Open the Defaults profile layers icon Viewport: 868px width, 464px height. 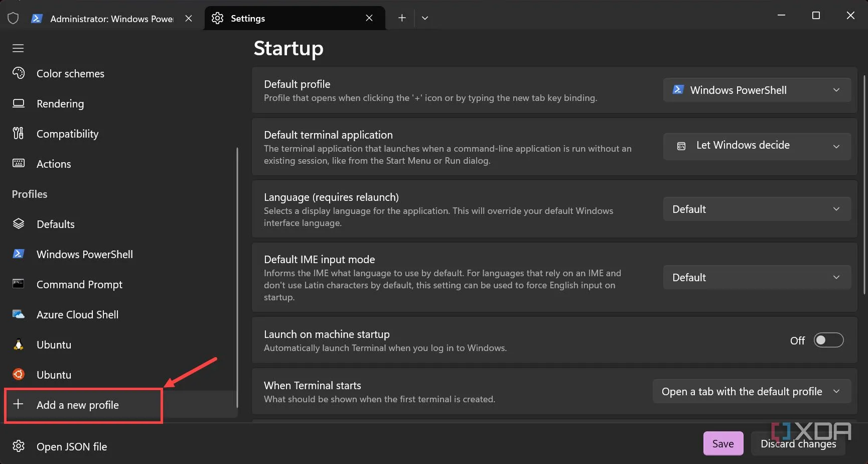19,224
